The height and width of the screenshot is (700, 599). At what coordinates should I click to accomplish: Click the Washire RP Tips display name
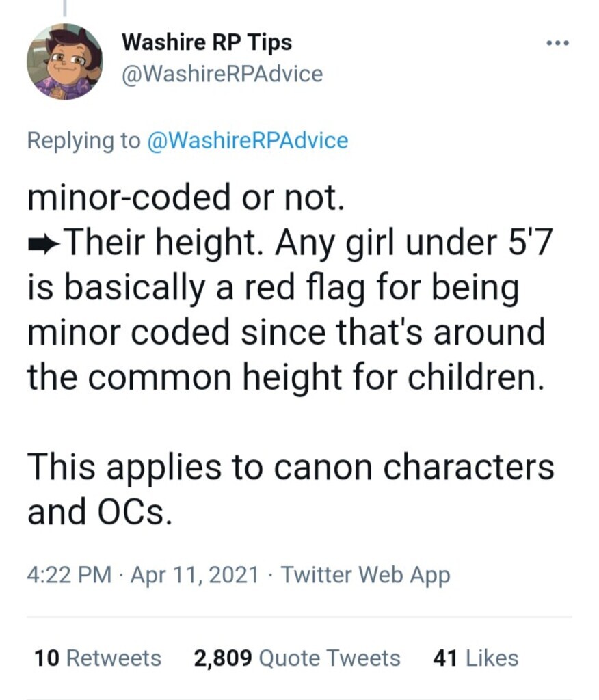207,42
